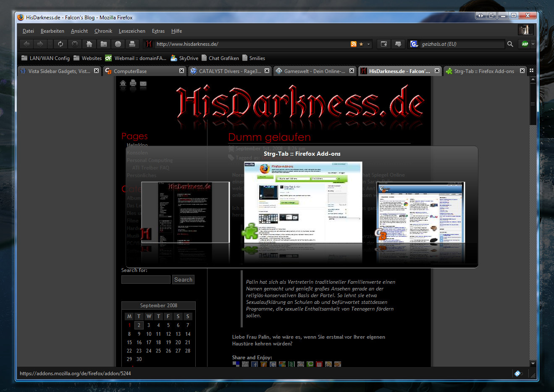554x392 pixels.
Task: Toggle the bookmark star for this page
Action: (x=361, y=44)
